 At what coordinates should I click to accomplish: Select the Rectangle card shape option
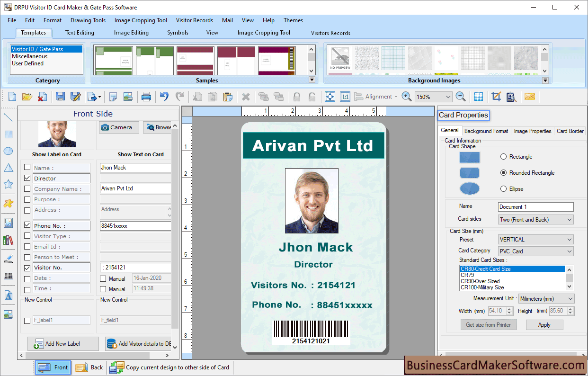point(503,157)
